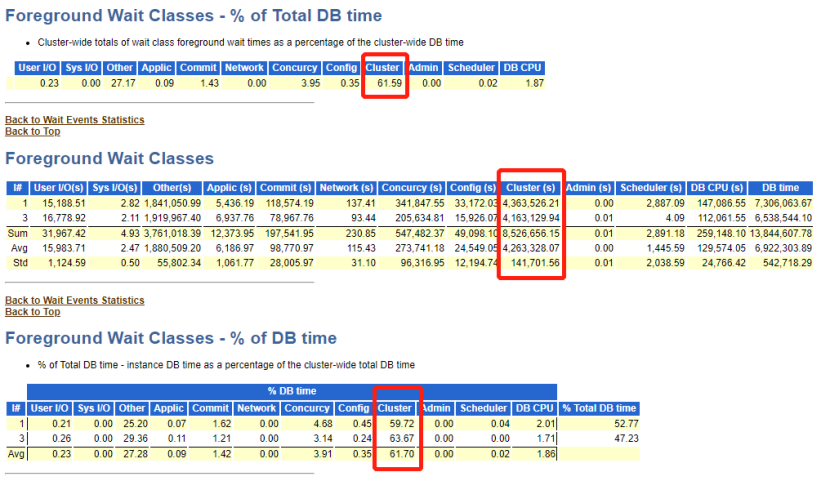Click heading 'Foreground Wait Classes - % of DB time'
Image resolution: width=831 pixels, height=482 pixels.
tap(171, 338)
